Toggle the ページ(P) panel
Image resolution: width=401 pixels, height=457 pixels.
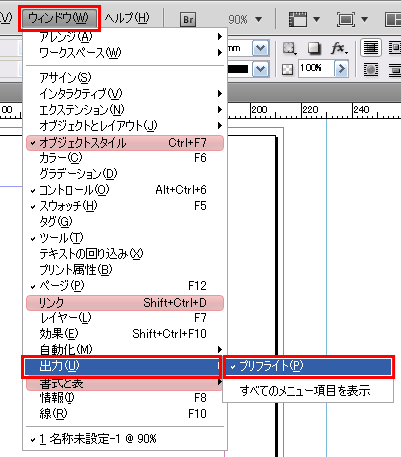pos(125,286)
